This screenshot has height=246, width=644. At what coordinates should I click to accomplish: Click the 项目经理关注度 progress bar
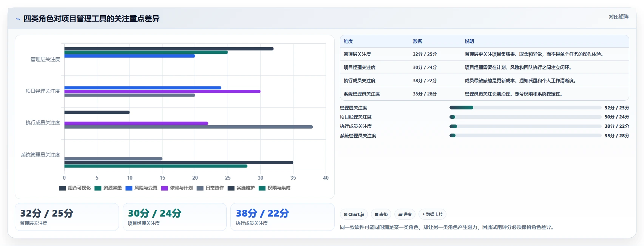coord(525,117)
